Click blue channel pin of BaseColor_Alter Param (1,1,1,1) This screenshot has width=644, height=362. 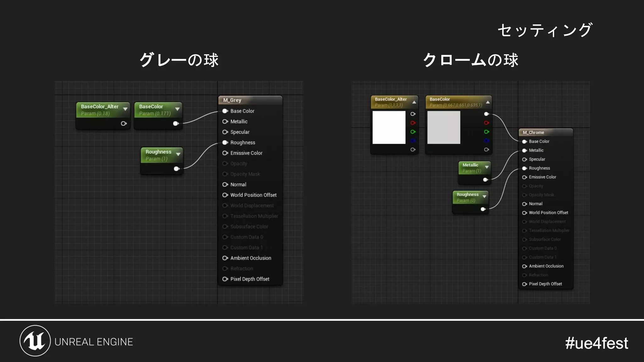(x=413, y=140)
